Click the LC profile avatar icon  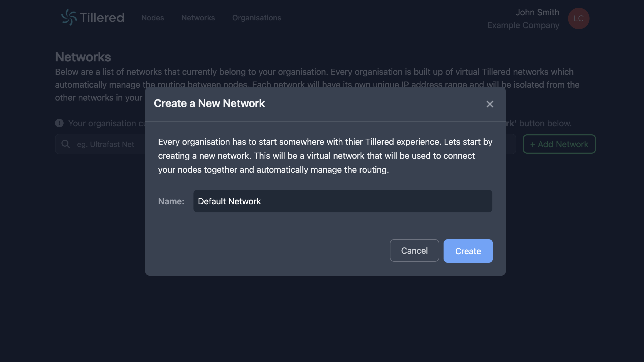(x=579, y=19)
